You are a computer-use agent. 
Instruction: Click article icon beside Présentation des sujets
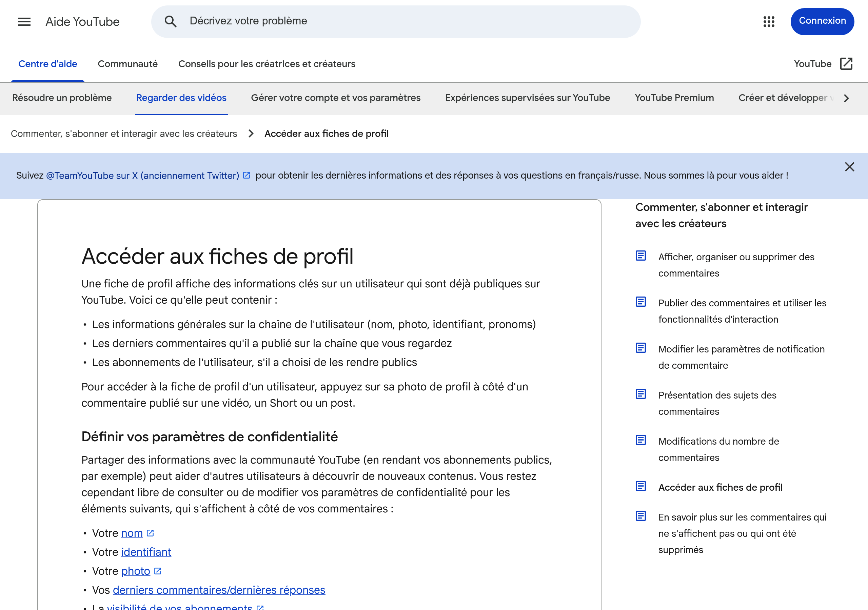point(641,394)
